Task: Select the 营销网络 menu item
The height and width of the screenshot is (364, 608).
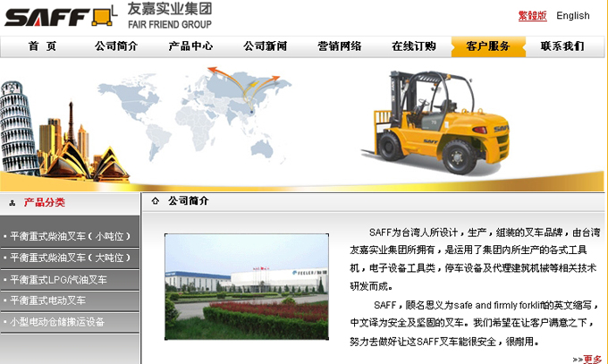Action: pyautogui.click(x=339, y=47)
